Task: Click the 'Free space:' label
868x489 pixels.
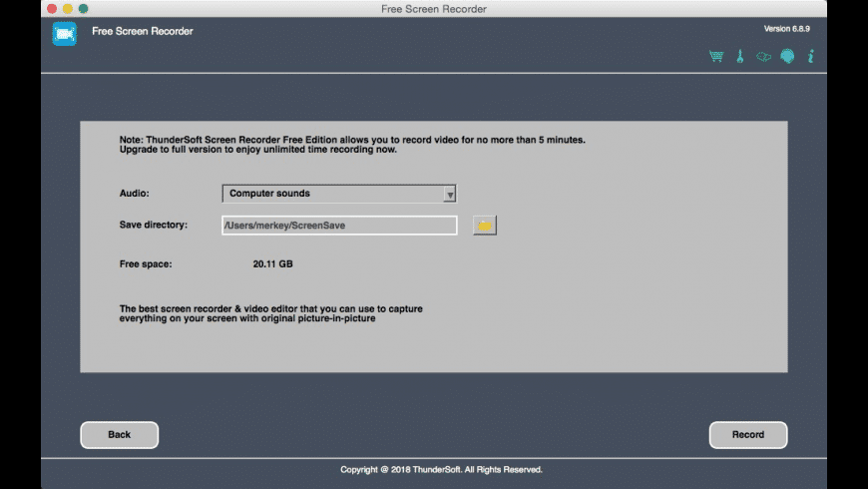Action: [x=146, y=264]
